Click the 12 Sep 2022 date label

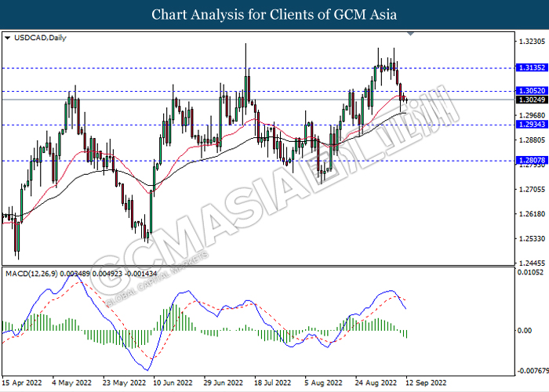coord(426,383)
